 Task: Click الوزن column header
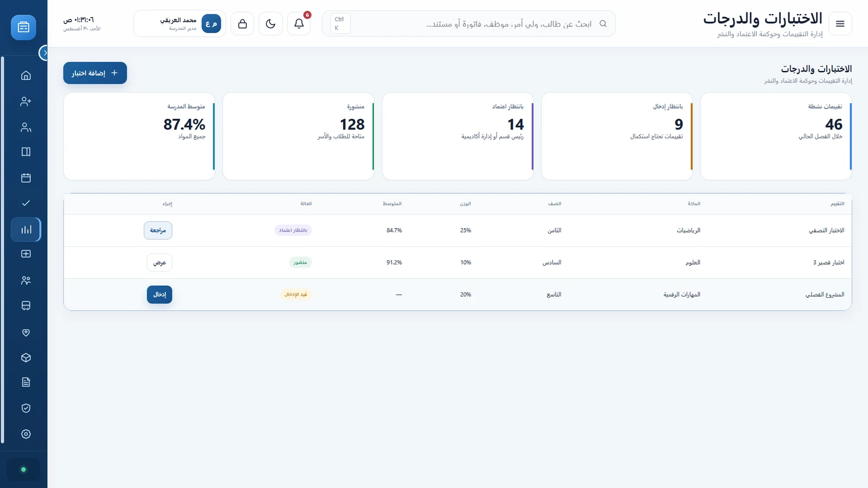pos(465,204)
